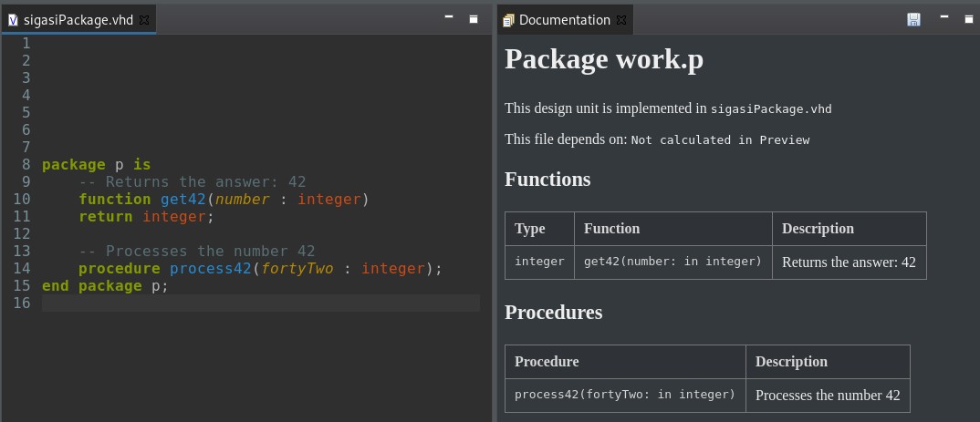Click the Functions section heading
The height and width of the screenshot is (422, 980).
547,180
